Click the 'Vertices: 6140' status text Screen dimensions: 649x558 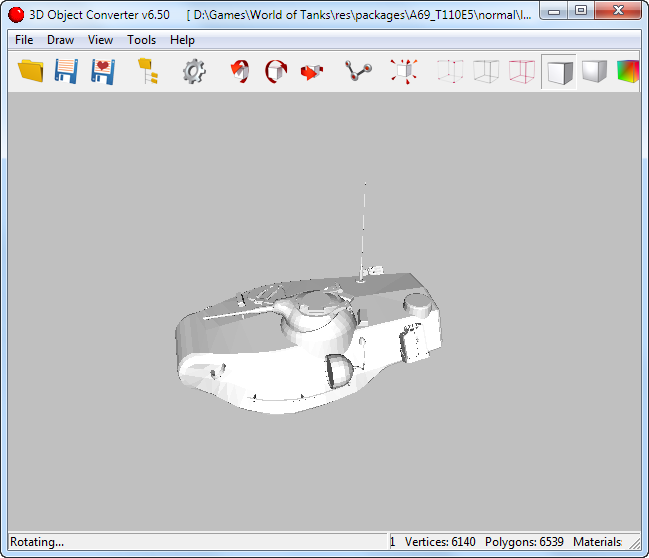[x=440, y=541]
